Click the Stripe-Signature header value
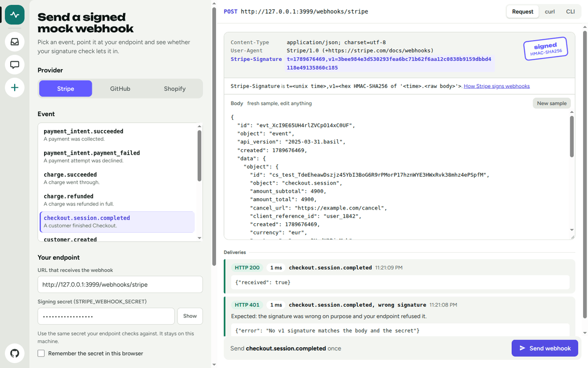 coord(390,63)
